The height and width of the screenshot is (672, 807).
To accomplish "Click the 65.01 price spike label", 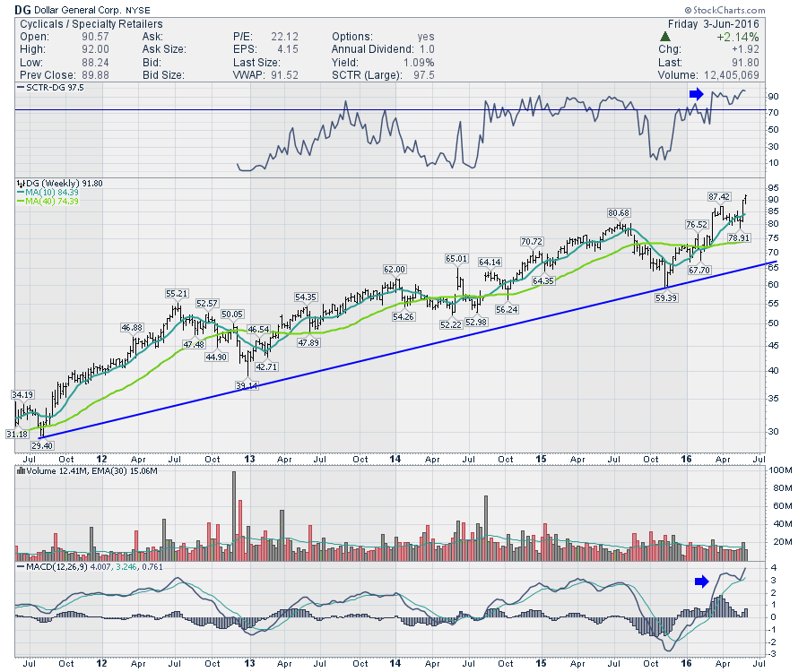I will pos(456,259).
